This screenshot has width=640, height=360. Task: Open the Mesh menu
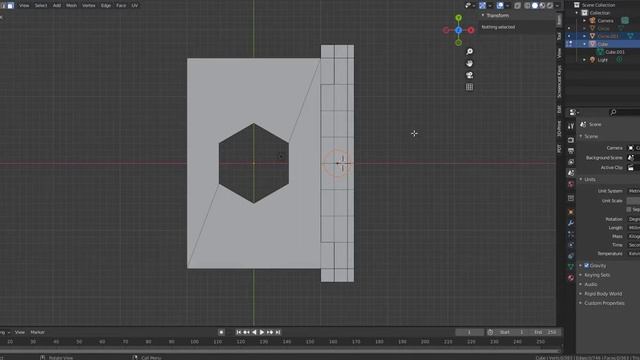pos(71,5)
